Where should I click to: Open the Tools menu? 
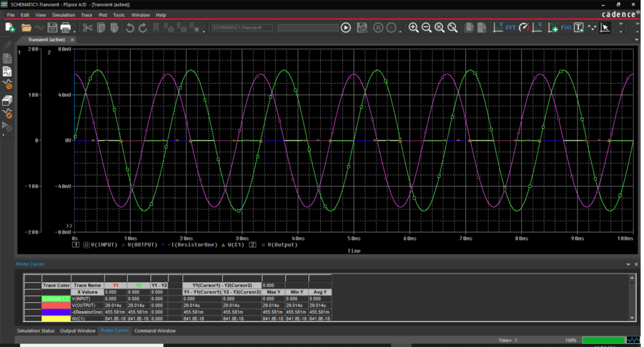tap(119, 15)
